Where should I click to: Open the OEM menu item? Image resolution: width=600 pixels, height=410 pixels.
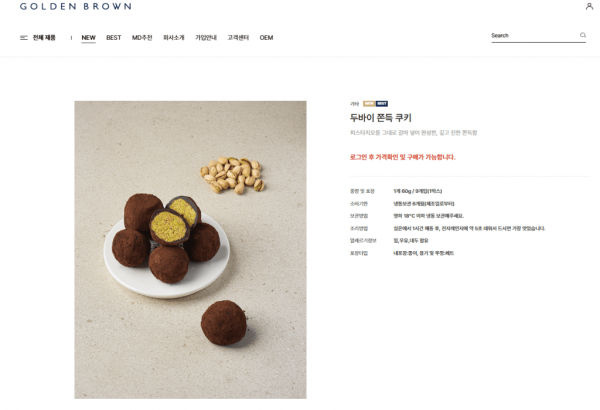(x=266, y=38)
